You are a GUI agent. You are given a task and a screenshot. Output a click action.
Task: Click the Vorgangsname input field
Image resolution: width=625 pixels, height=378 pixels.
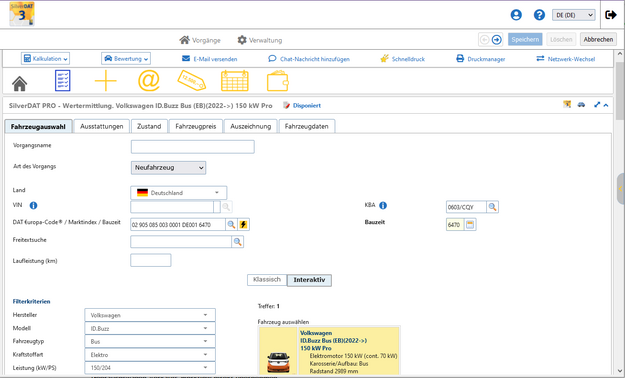pos(193,147)
